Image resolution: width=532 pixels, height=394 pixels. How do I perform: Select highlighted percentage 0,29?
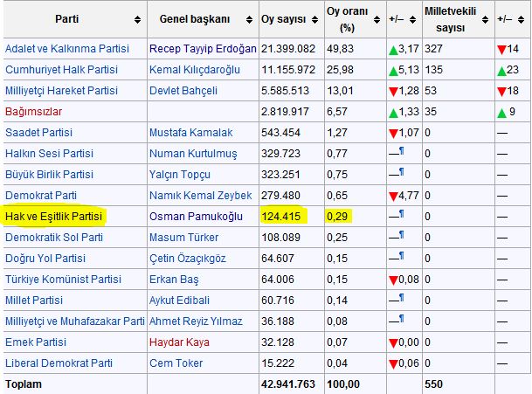pyautogui.click(x=337, y=217)
